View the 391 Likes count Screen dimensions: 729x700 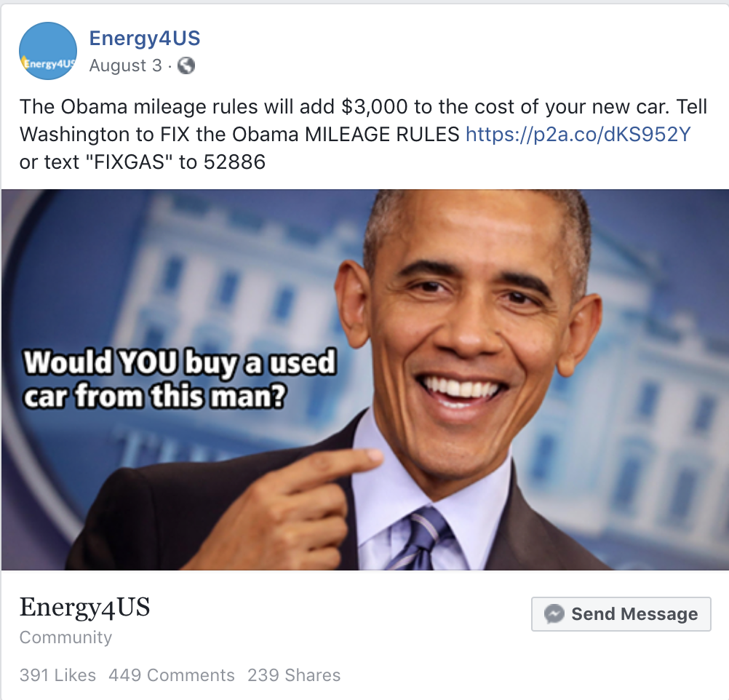pos(57,675)
